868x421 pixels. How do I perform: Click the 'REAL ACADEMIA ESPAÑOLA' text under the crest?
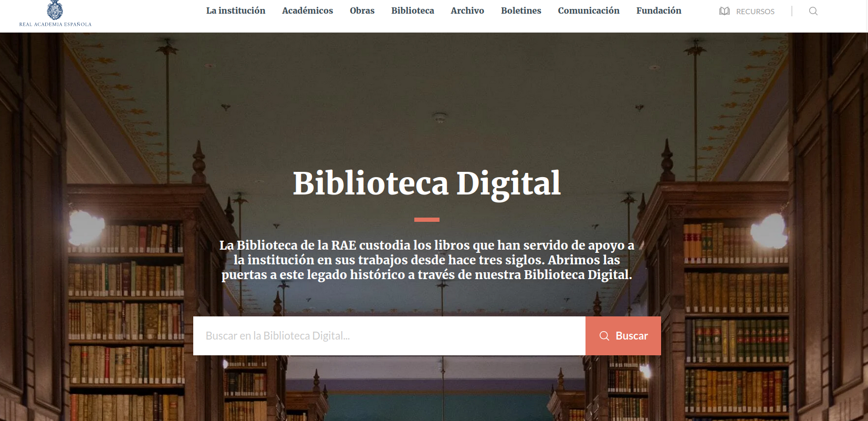(x=56, y=24)
